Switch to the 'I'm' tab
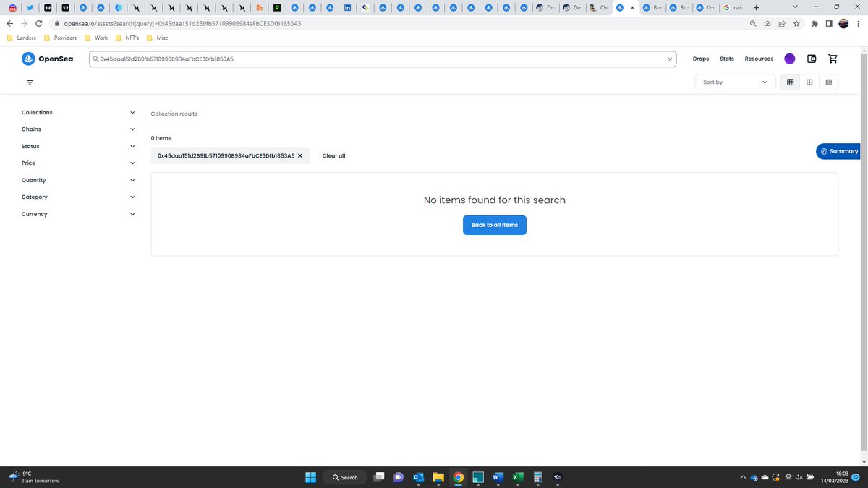Viewport: 868px width, 488px height. [705, 7]
